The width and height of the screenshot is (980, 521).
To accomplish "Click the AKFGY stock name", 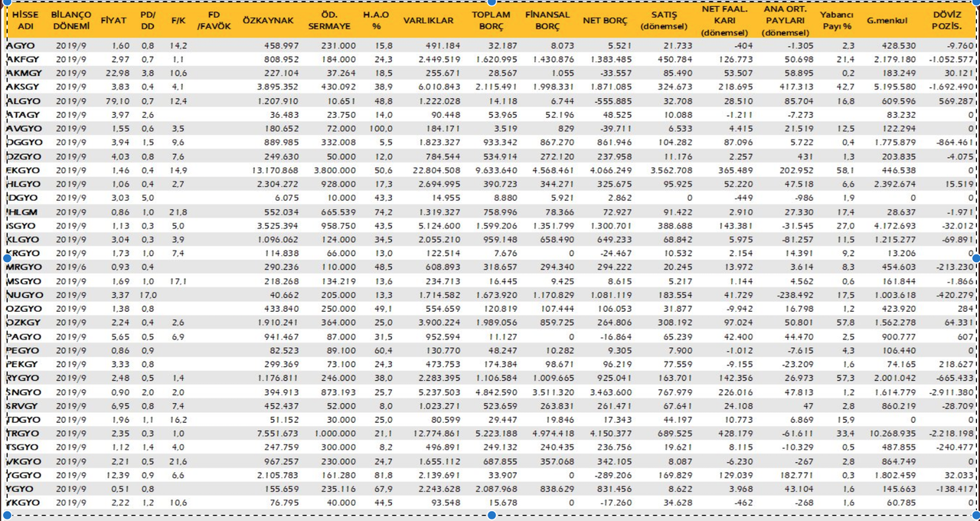I will [x=22, y=60].
